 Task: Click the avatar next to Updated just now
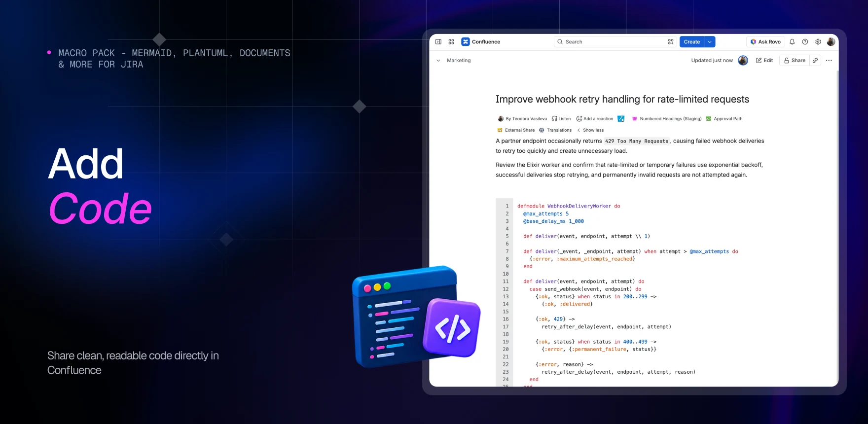coord(743,61)
